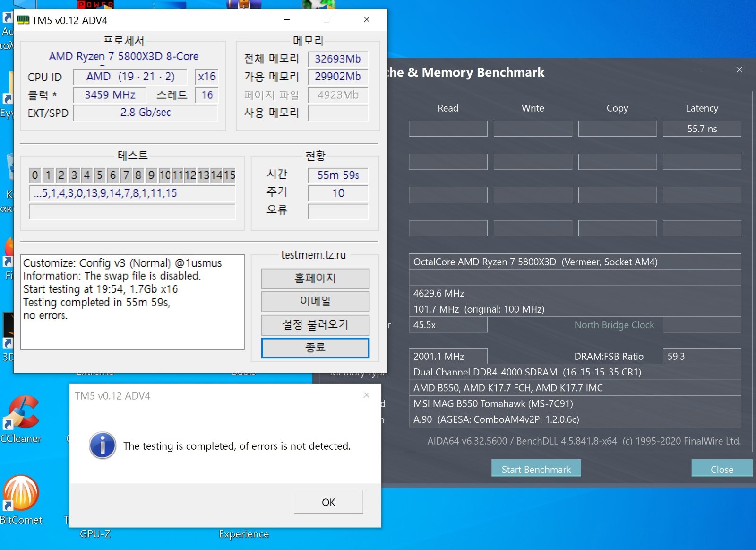The image size is (756, 550).
Task: Click OK in the TM5 completion dialog
Action: pyautogui.click(x=328, y=502)
